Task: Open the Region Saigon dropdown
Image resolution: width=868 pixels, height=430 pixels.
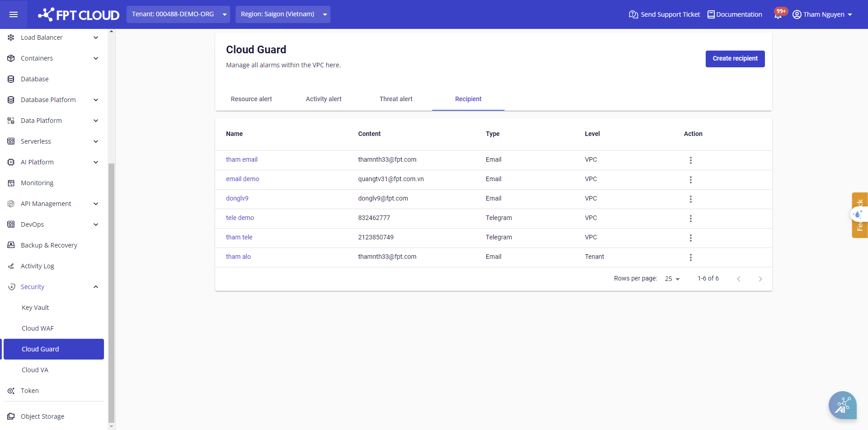Action: pyautogui.click(x=283, y=14)
